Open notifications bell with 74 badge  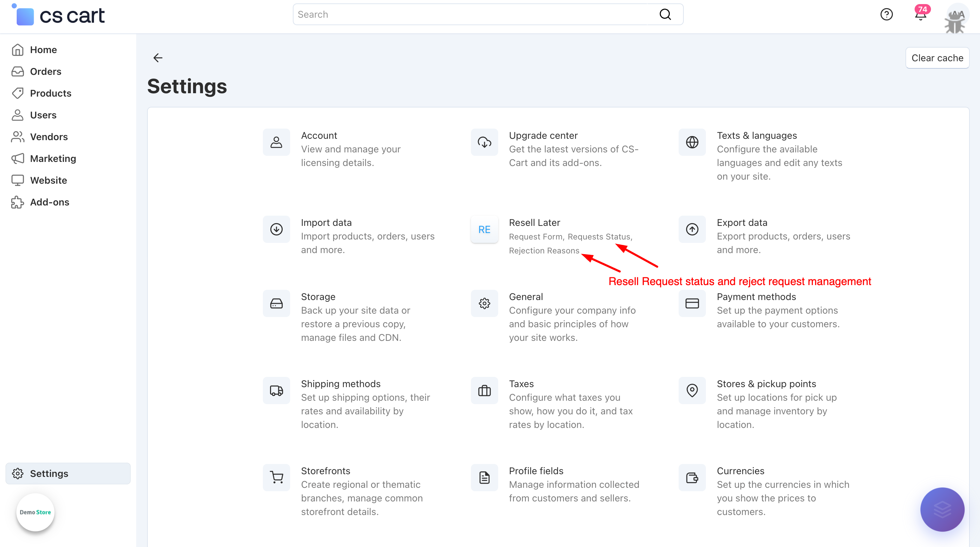[920, 15]
